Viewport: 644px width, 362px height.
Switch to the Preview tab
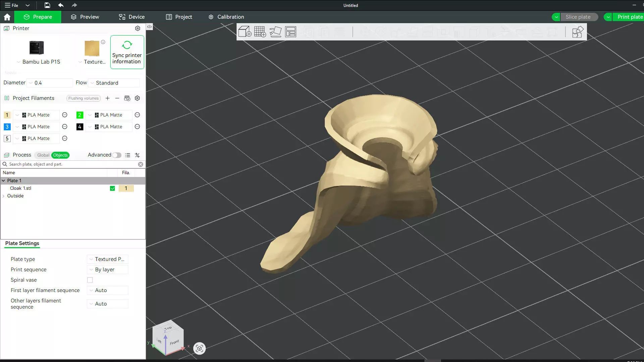(85, 17)
